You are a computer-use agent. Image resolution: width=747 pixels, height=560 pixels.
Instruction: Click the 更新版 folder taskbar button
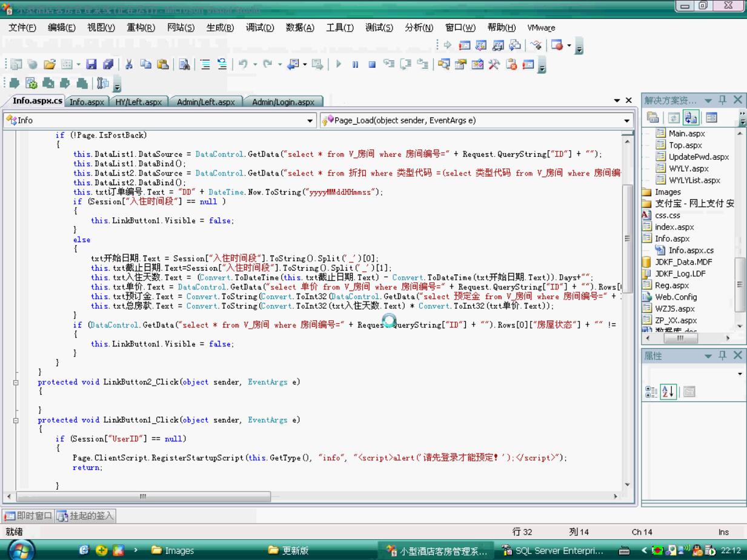[x=290, y=550]
